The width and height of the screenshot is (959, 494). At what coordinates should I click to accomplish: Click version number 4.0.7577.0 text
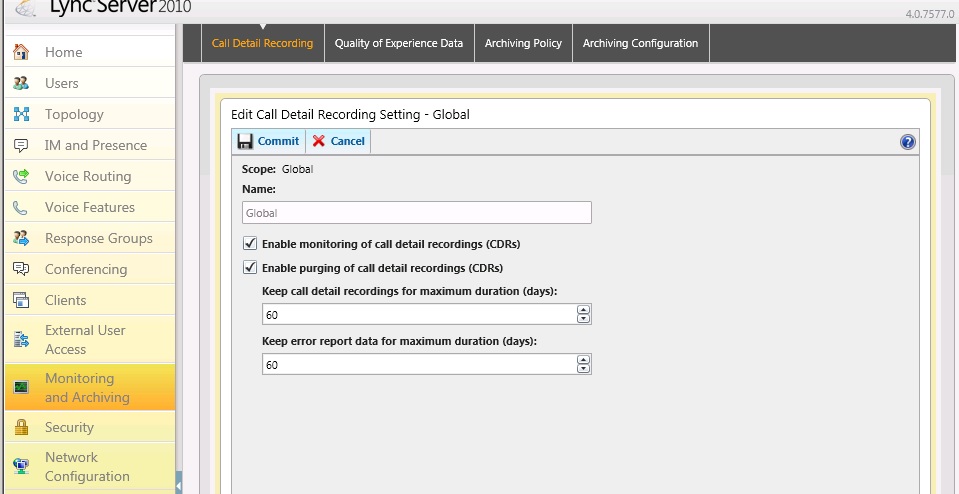pyautogui.click(x=929, y=15)
